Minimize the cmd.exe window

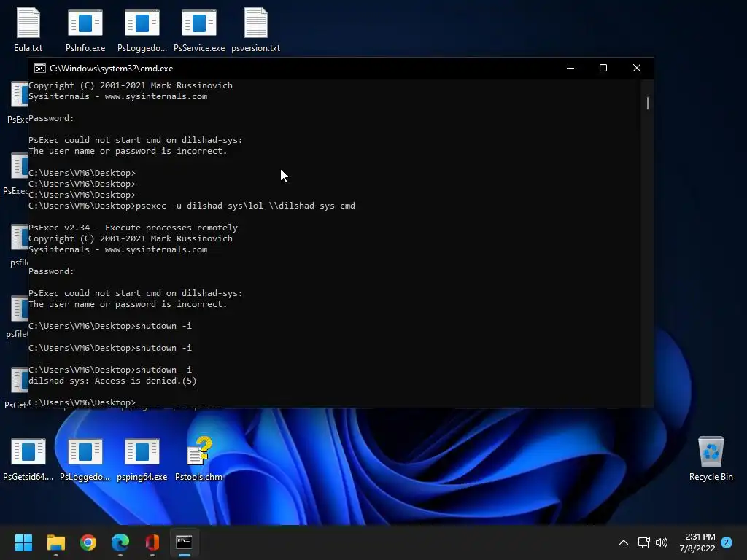coord(570,68)
